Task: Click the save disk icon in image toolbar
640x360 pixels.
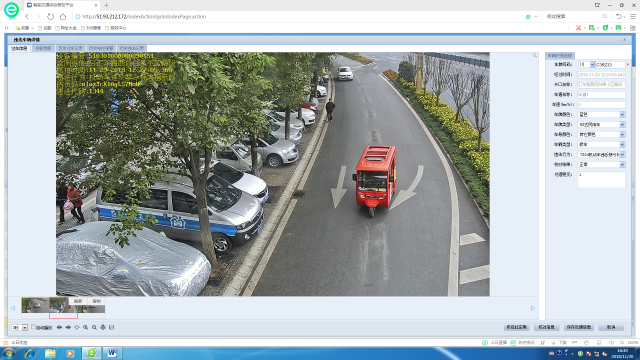Action: 111,327
